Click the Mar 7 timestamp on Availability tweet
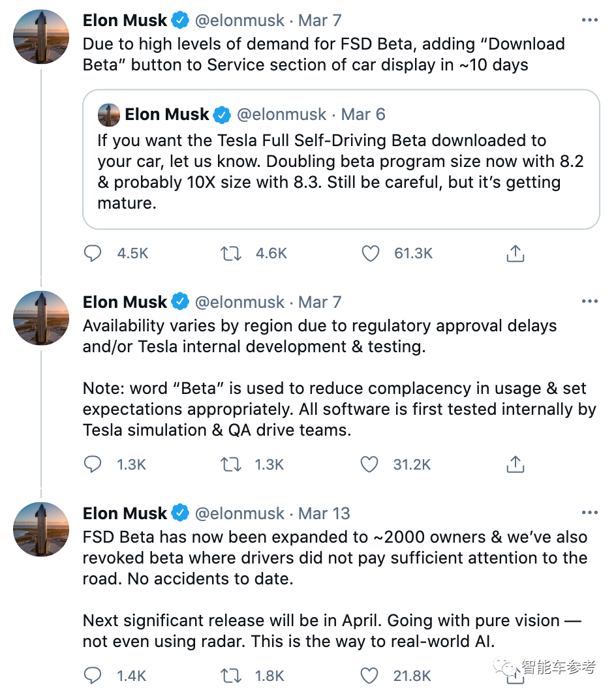The image size is (616, 694). pos(320,302)
